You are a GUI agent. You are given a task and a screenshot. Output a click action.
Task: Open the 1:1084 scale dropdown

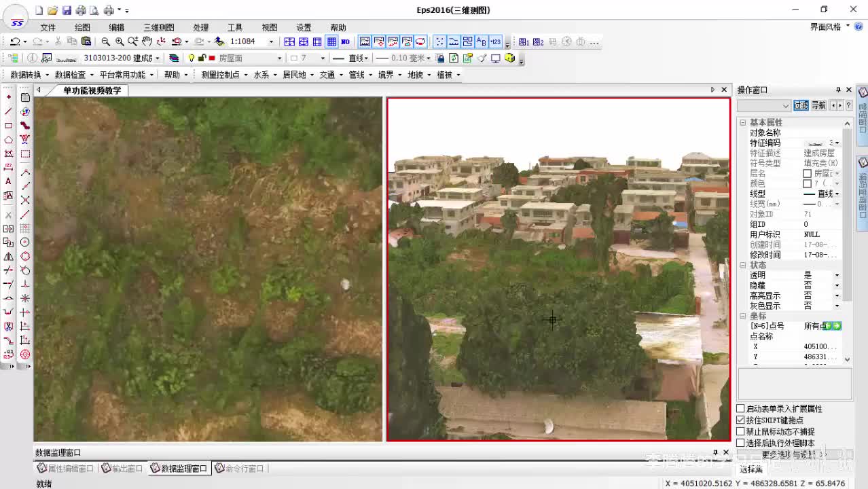click(271, 42)
